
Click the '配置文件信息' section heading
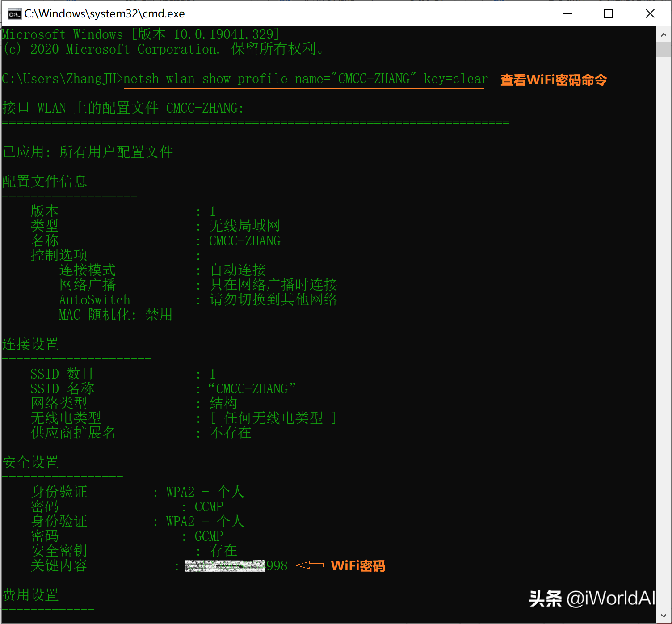click(45, 182)
